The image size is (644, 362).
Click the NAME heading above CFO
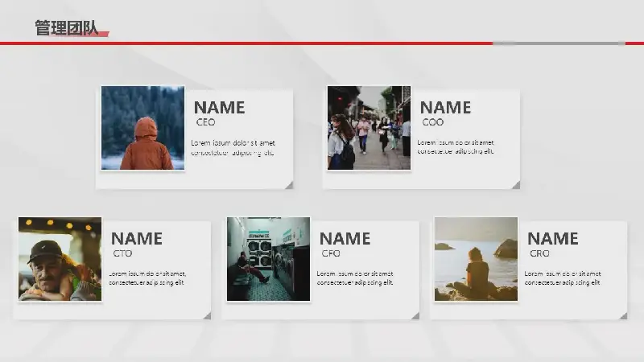(345, 238)
